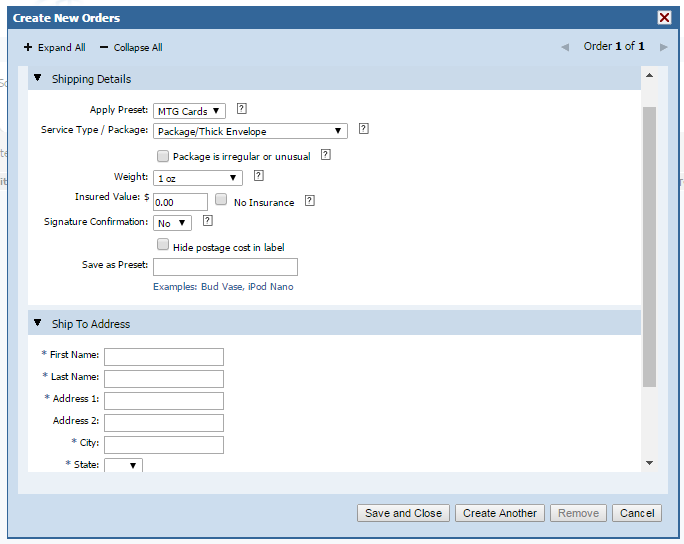This screenshot has height=544, width=684.
Task: Tick Hide postage cost in label
Action: point(163,244)
